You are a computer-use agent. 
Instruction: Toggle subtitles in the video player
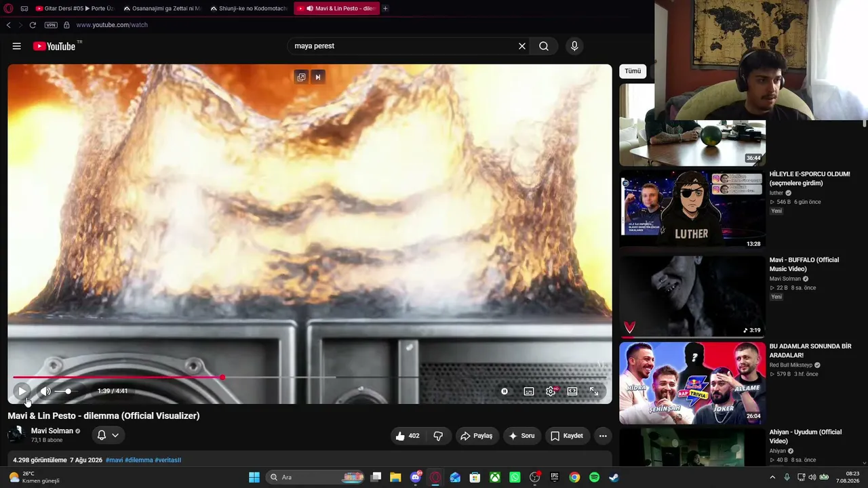pyautogui.click(x=529, y=391)
